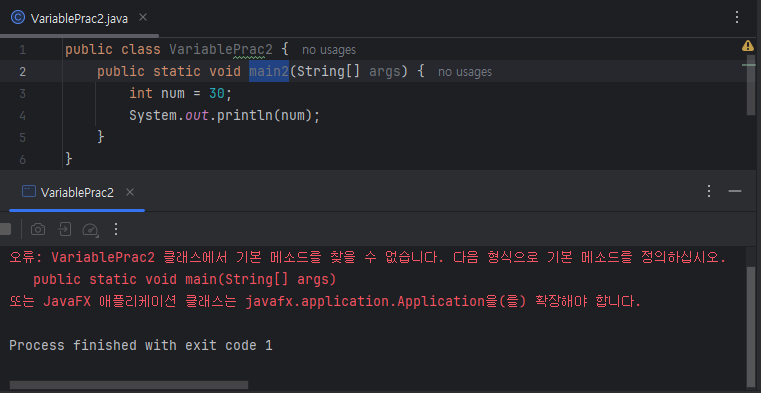Click line number 5 in gutter
Image resolution: width=761 pixels, height=393 pixels.
tap(22, 138)
